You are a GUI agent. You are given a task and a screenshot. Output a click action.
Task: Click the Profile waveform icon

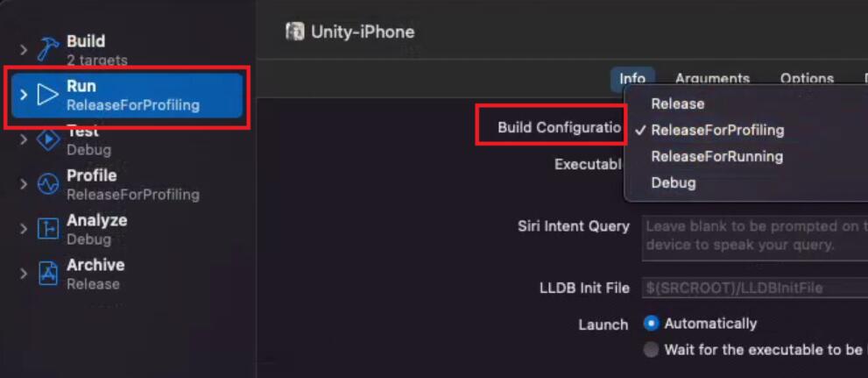[x=48, y=184]
